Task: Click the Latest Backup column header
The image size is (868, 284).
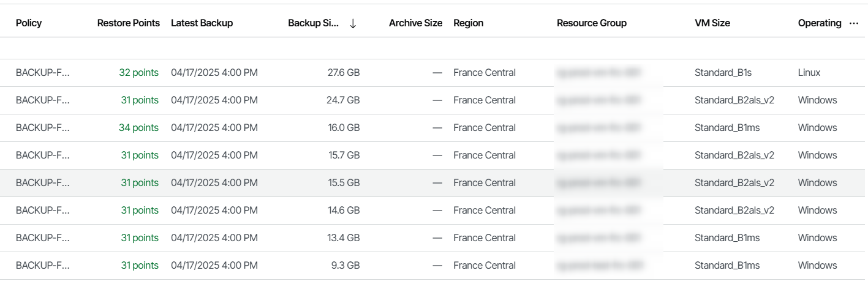Action: click(202, 23)
